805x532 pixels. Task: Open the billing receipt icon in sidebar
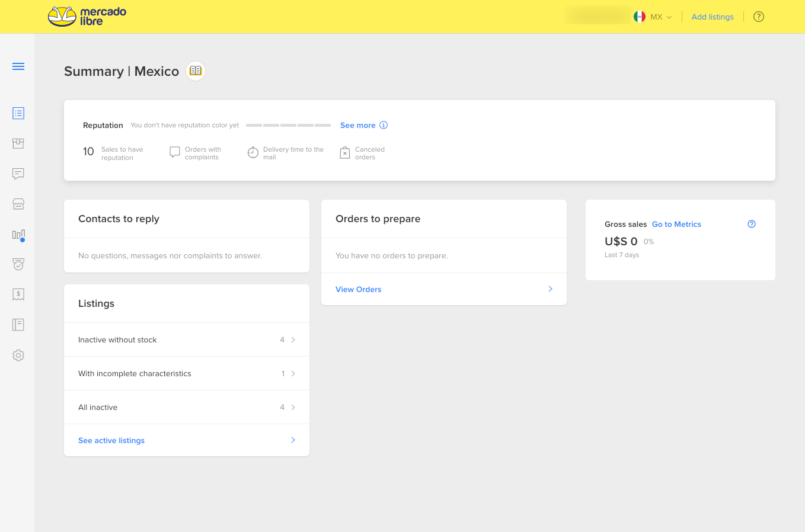point(18,294)
